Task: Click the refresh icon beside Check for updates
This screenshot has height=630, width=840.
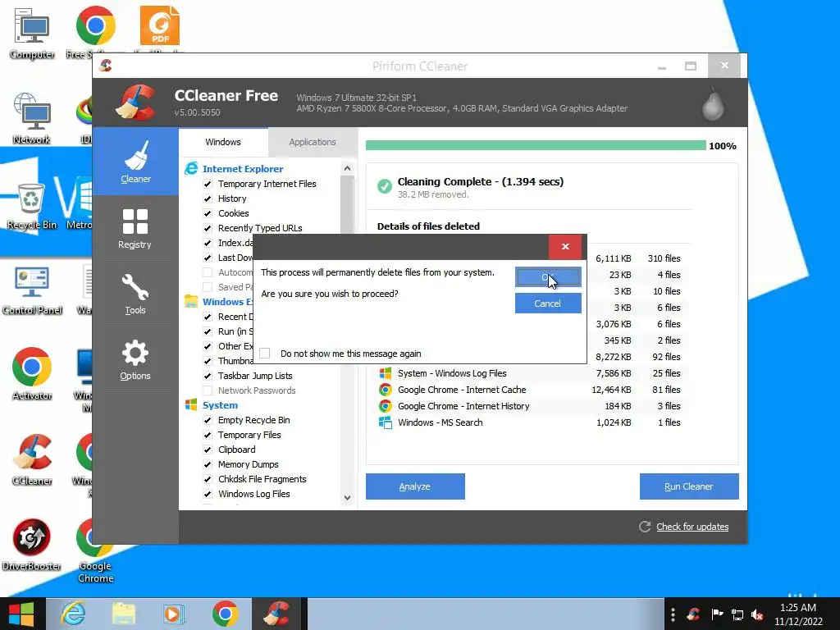Action: (645, 527)
